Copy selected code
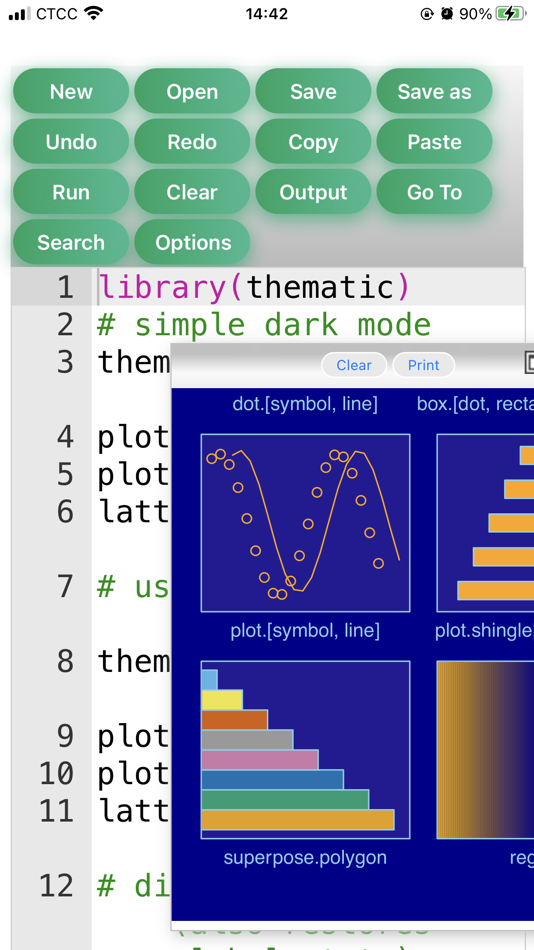 pos(313,142)
